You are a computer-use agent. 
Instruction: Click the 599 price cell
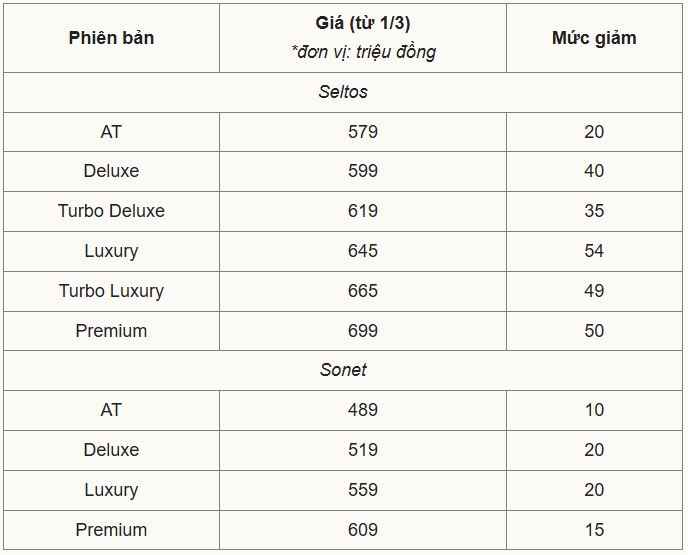363,171
